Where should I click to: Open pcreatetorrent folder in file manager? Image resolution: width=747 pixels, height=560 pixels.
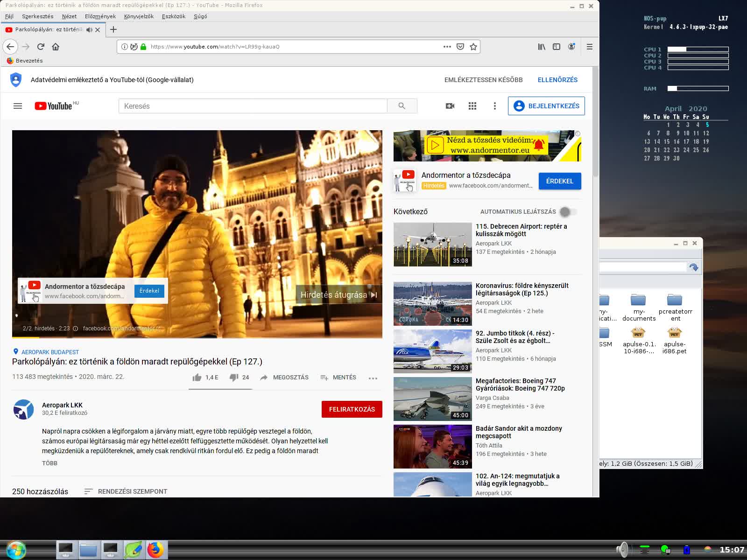[x=675, y=308]
